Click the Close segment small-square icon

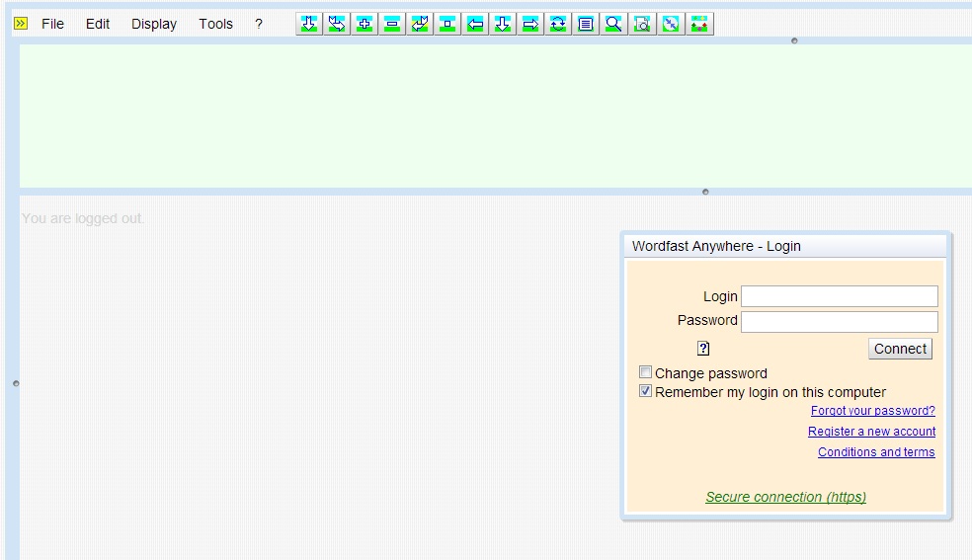[x=446, y=24]
